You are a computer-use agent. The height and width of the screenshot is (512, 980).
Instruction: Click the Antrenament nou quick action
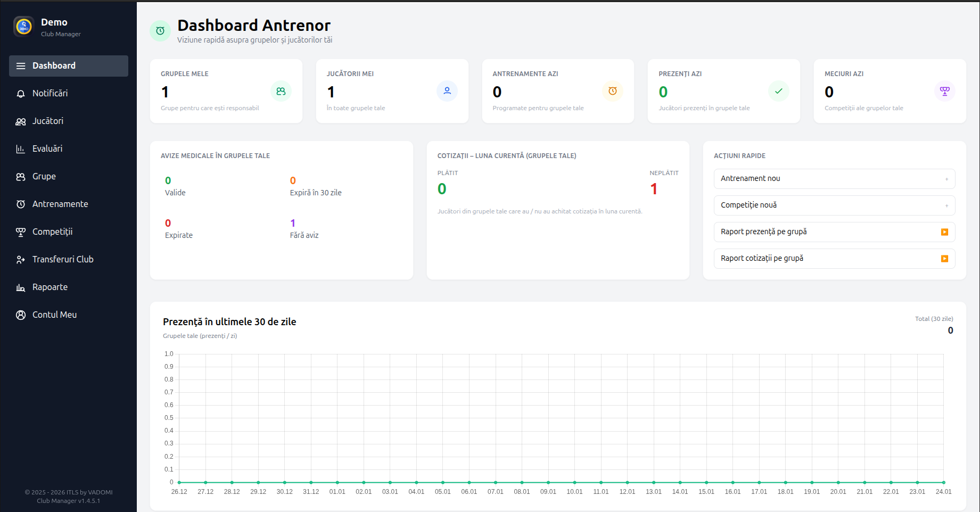[834, 178]
